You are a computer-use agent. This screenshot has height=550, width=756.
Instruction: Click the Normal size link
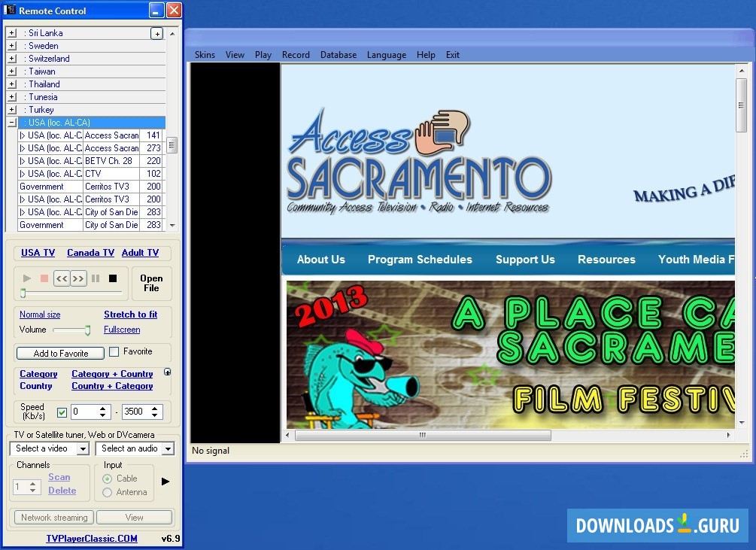[40, 315]
